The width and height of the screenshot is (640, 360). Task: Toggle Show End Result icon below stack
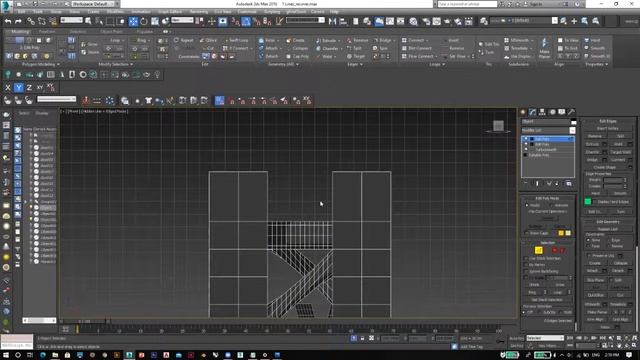pyautogui.click(x=537, y=184)
